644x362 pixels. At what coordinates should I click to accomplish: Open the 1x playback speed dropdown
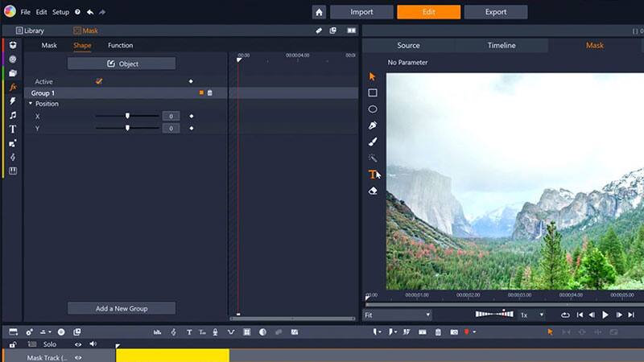click(532, 315)
